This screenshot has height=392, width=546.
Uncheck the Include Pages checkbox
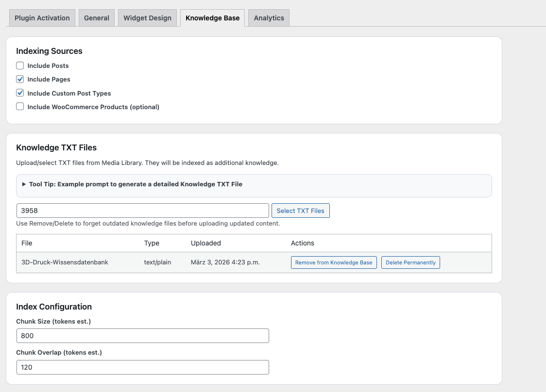pos(20,79)
